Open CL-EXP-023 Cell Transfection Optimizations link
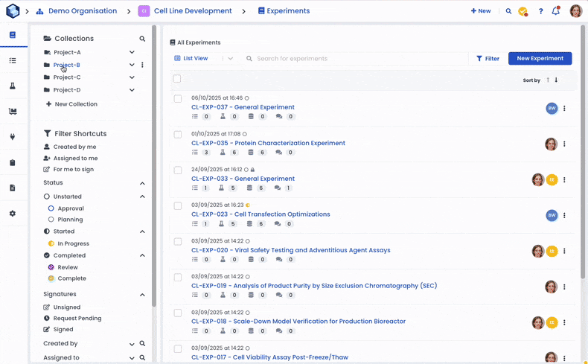Image resolution: width=588 pixels, height=364 pixels. (x=261, y=214)
